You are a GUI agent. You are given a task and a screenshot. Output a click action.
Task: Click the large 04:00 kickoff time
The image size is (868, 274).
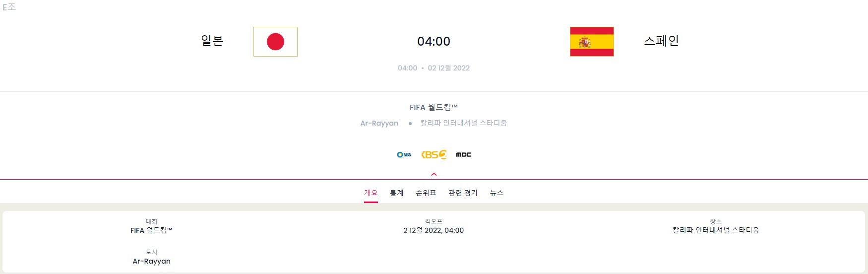coord(434,41)
